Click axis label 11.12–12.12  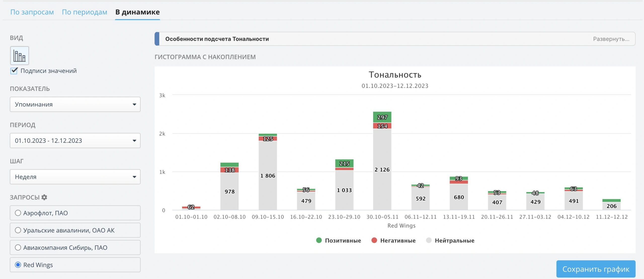coord(612,217)
